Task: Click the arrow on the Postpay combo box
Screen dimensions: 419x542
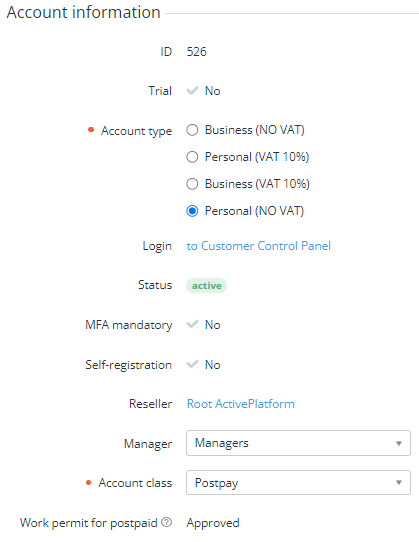Action: pyautogui.click(x=399, y=483)
